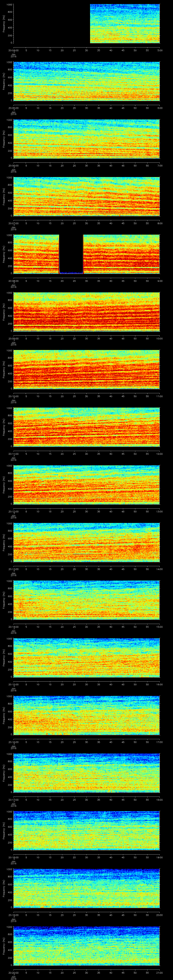Click the '20:05:00' start time label
Image resolution: width=173 pixels, height=980 pixels.
[x=13, y=108]
